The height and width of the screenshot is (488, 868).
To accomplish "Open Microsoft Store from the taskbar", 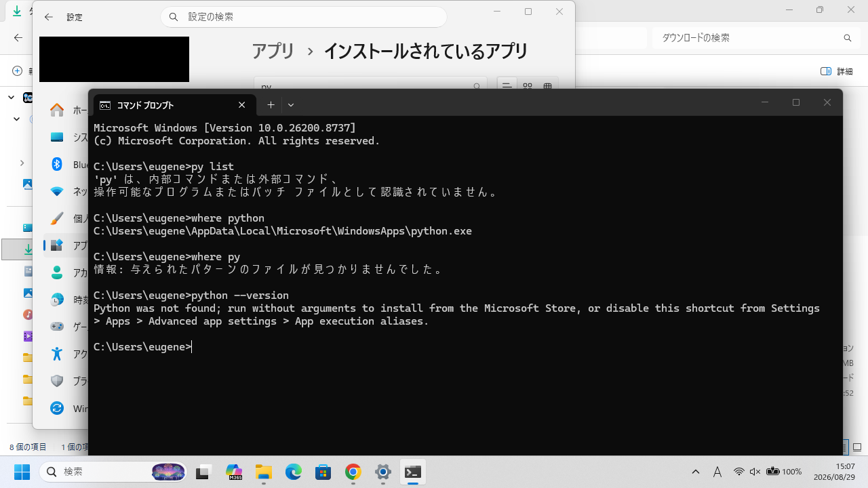I will click(323, 472).
